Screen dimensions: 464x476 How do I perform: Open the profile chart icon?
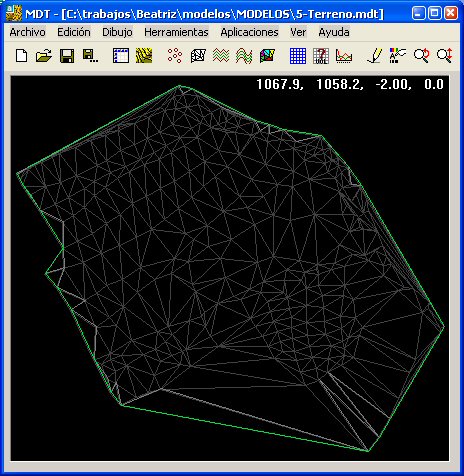coord(344,55)
